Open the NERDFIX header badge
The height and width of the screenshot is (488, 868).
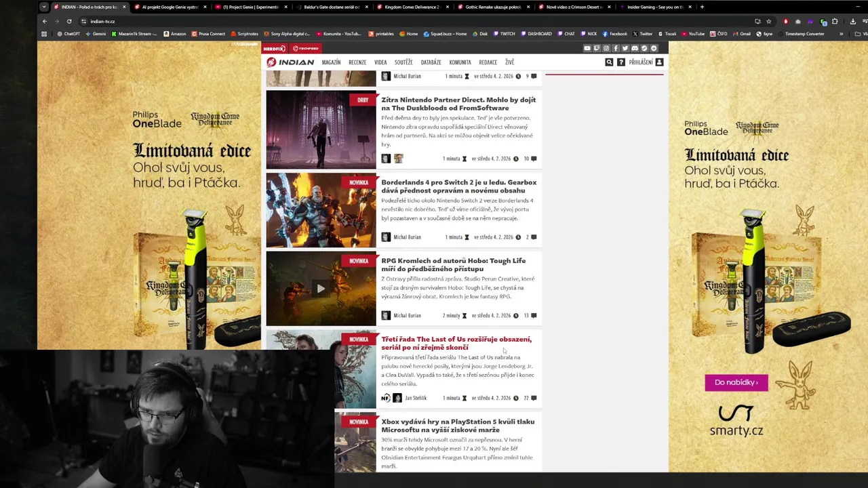pyautogui.click(x=274, y=48)
